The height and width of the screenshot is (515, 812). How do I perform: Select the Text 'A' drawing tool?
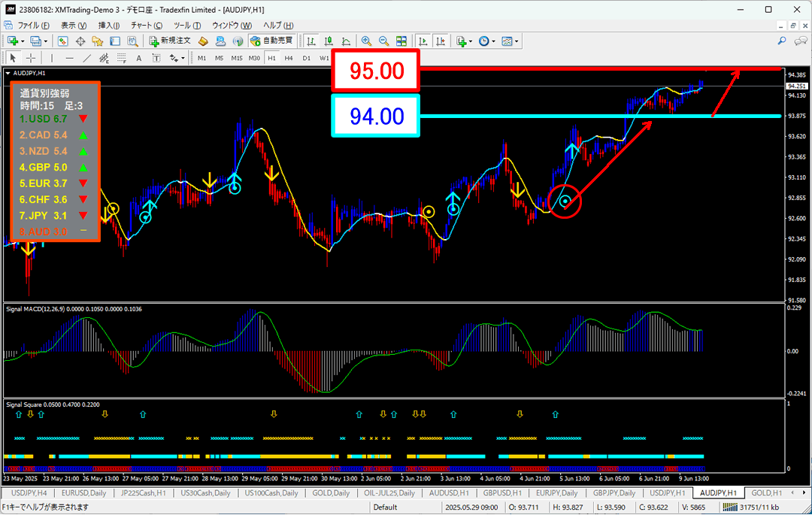139,58
